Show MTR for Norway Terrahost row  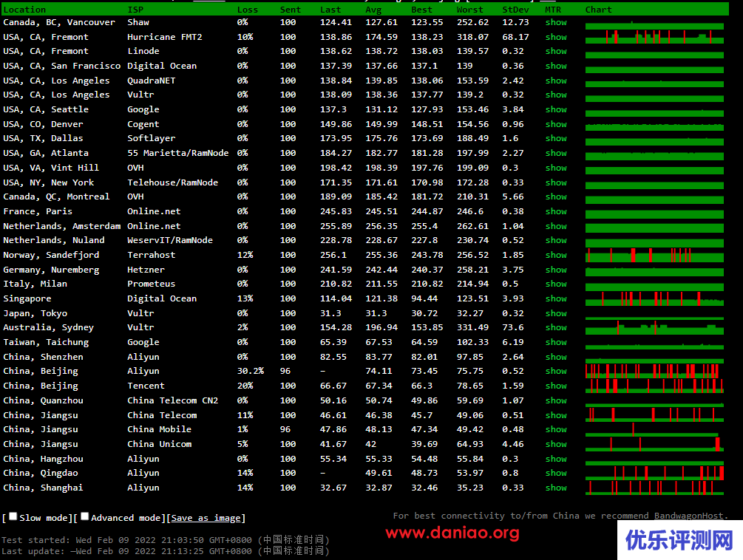[556, 255]
